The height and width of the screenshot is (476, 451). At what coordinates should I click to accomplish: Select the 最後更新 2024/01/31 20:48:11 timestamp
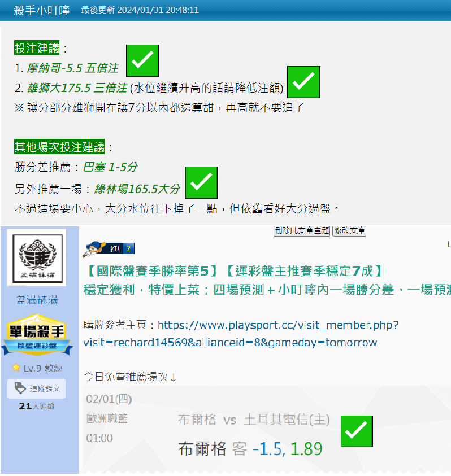click(140, 10)
